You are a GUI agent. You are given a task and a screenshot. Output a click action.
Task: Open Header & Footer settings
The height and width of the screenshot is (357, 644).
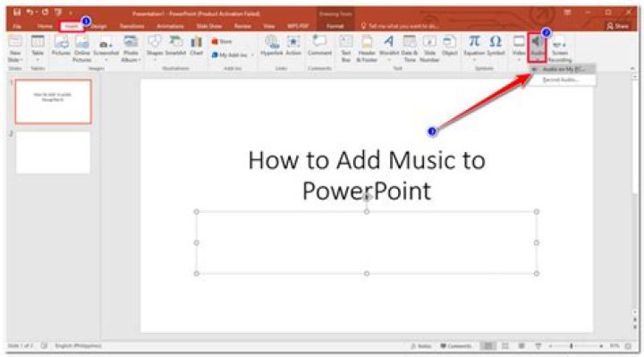[367, 49]
